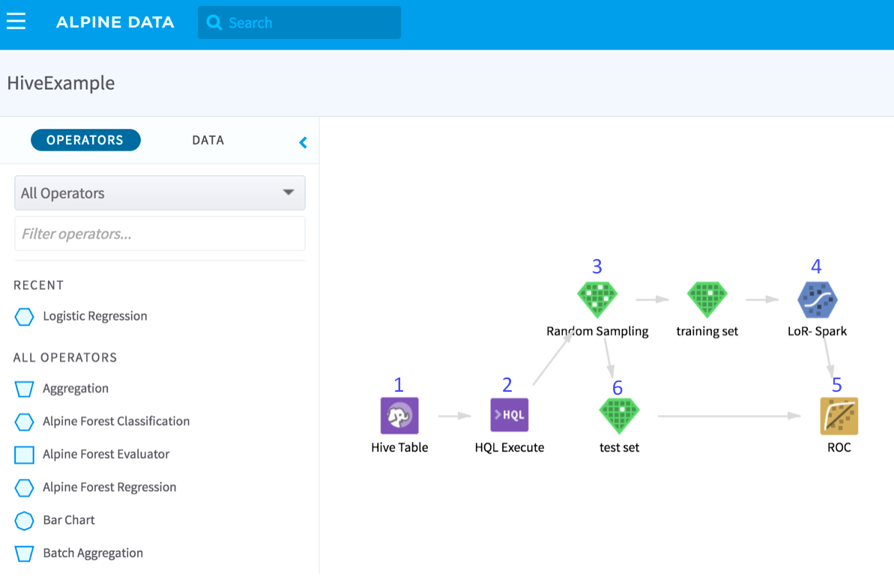The height and width of the screenshot is (588, 894).
Task: Click the ALPINE DATA logo
Action: [x=115, y=22]
